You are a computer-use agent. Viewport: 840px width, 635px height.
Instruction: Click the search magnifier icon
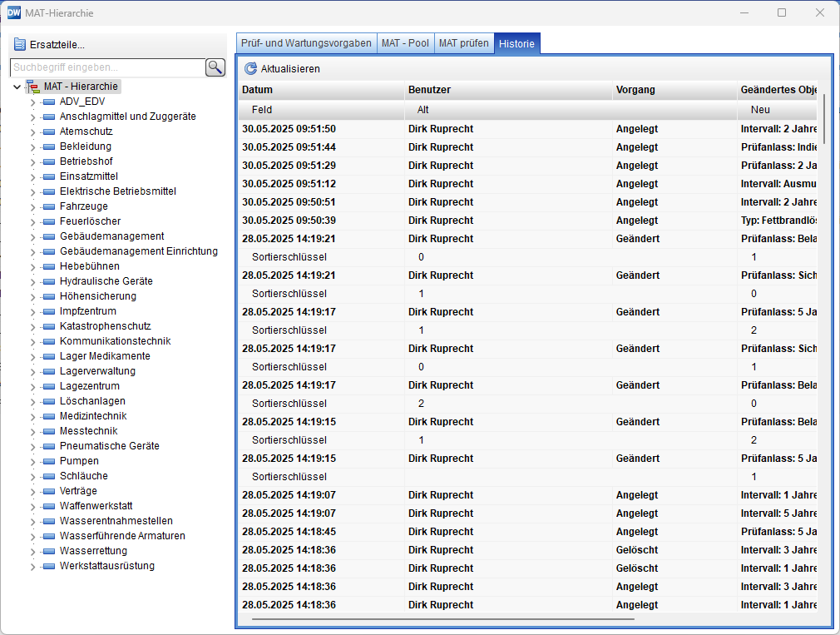[215, 67]
